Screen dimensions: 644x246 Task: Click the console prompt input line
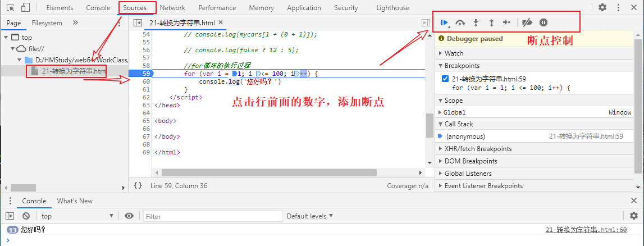(325, 240)
